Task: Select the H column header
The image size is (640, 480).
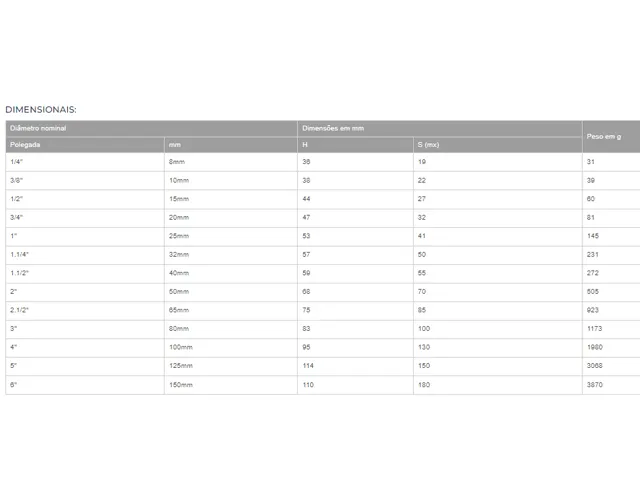Action: click(356, 144)
